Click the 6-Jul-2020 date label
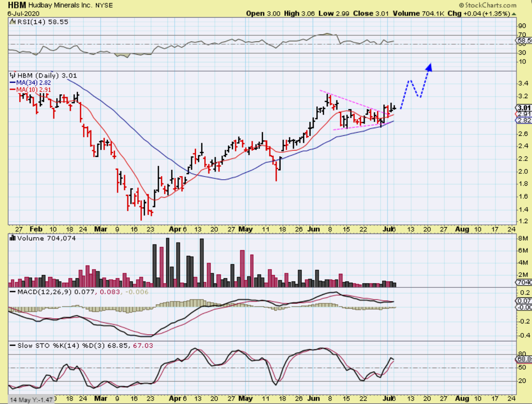The height and width of the screenshot is (404, 532). [x=23, y=14]
